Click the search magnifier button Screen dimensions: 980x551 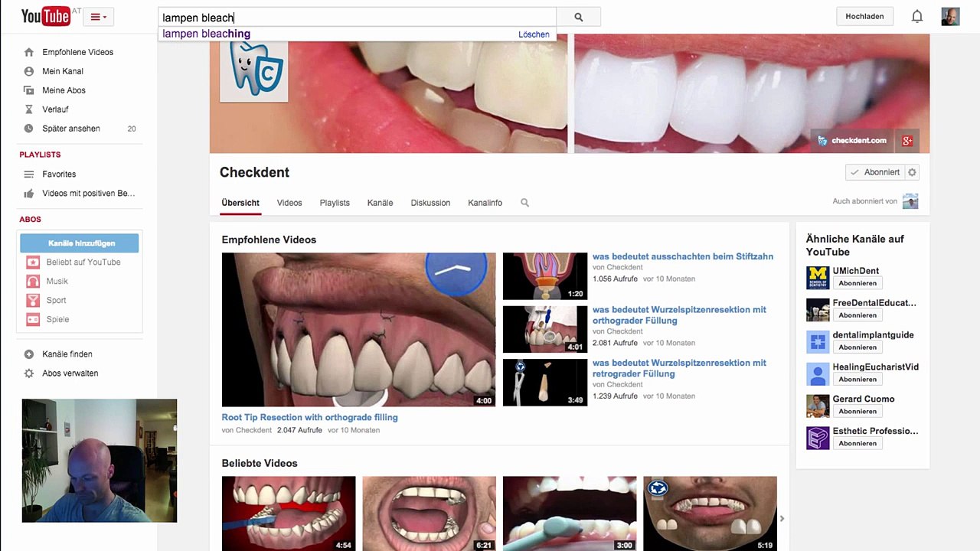[578, 17]
